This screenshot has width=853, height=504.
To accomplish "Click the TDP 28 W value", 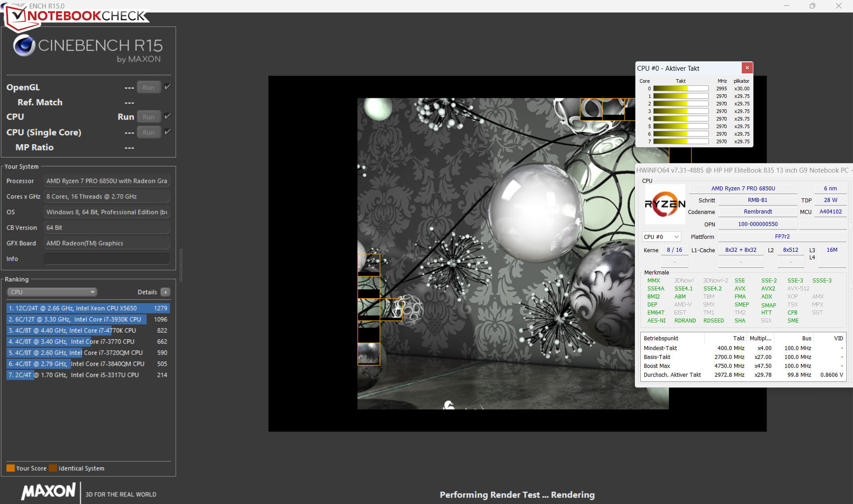I will (x=830, y=200).
